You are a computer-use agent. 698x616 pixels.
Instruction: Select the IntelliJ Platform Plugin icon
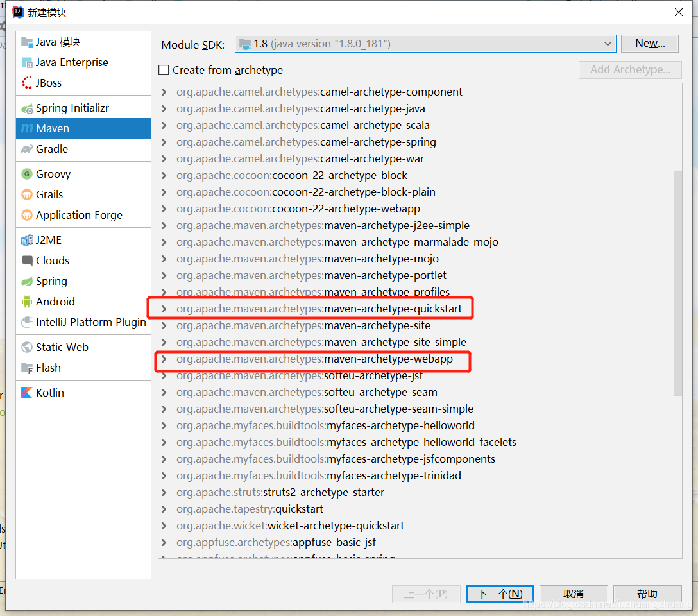point(27,322)
